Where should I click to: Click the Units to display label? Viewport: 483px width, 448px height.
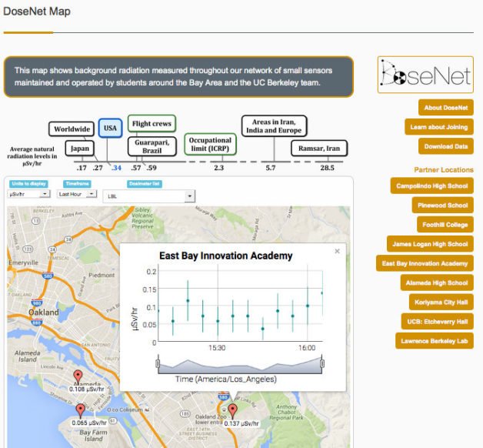(28, 184)
